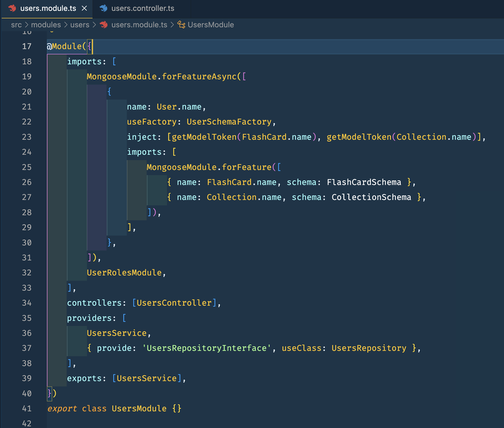Click the UserSchemaFactory identifier
Screen dimensions: 504x428
coord(229,122)
